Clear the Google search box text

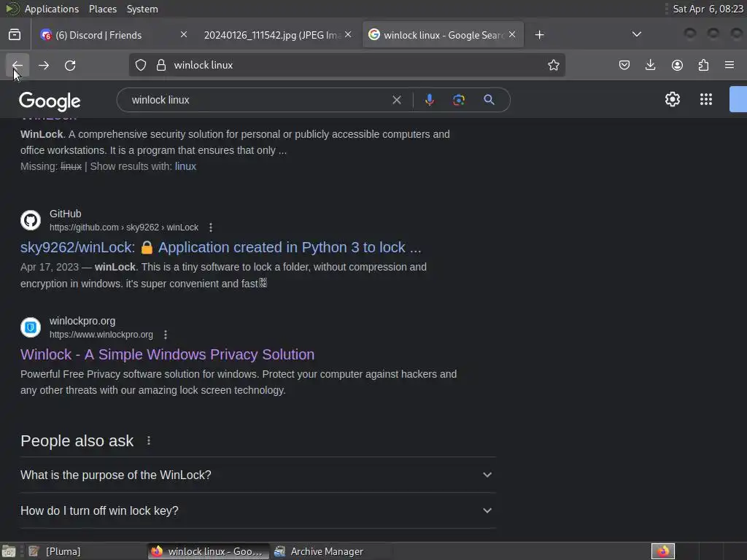click(396, 100)
